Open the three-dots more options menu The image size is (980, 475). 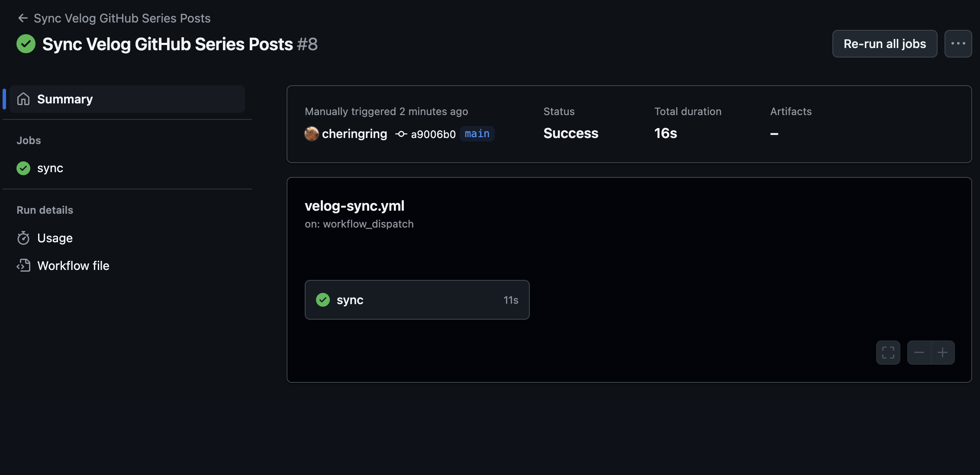(958, 44)
